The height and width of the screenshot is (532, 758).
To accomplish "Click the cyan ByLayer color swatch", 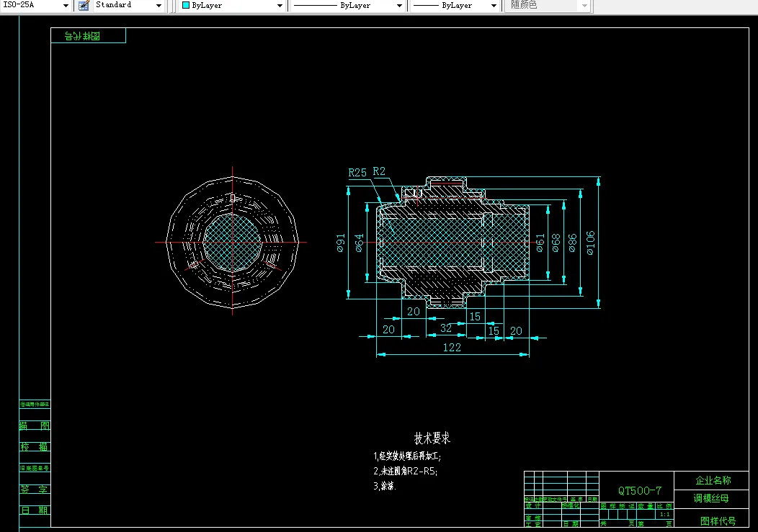I will click(186, 5).
